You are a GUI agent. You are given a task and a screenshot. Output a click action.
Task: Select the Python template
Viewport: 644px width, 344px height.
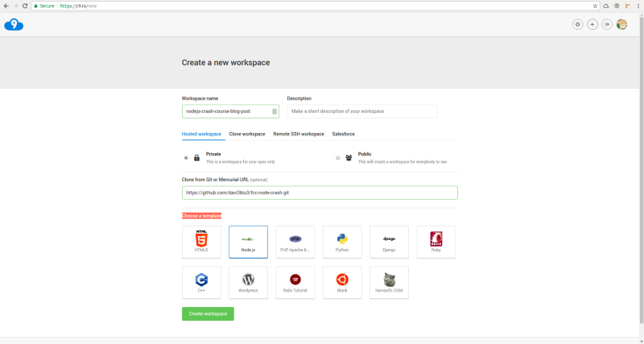(342, 242)
